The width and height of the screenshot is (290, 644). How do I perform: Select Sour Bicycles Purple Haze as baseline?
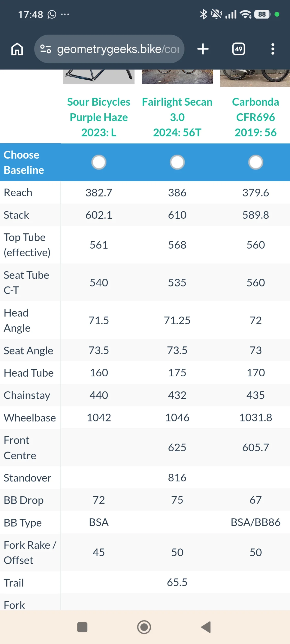(x=99, y=162)
